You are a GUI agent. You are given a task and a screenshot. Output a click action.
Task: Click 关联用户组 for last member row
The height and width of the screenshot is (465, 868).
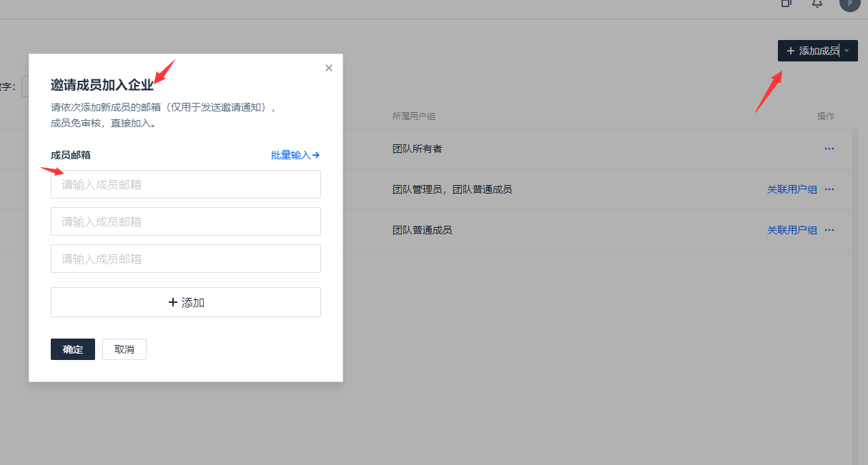click(791, 230)
